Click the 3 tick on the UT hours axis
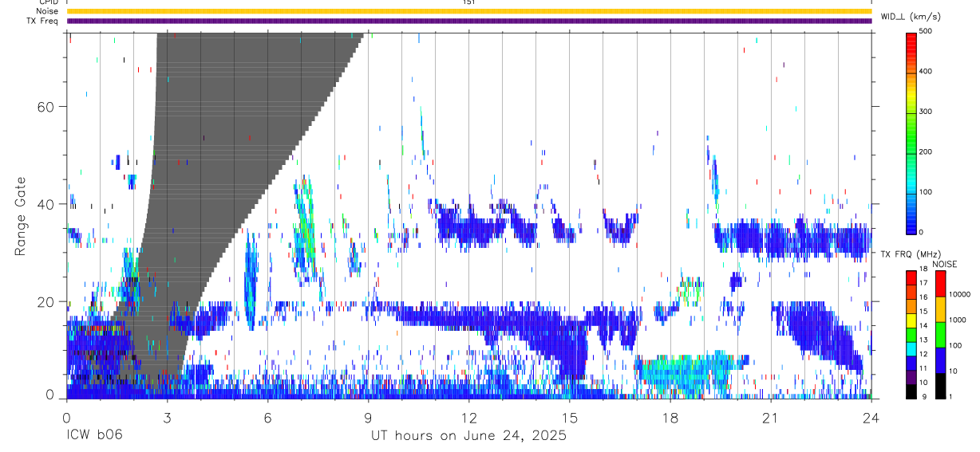 point(167,417)
